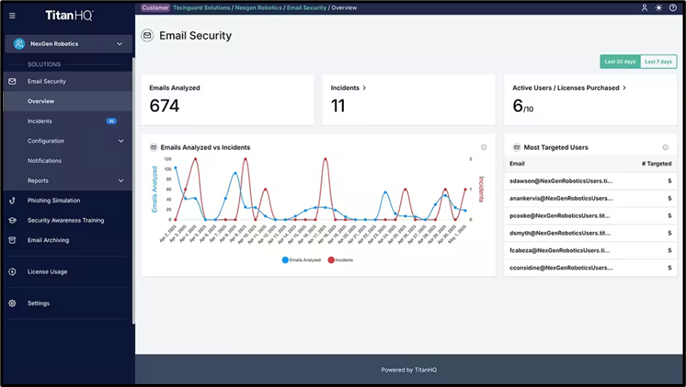
Task: Switch to Last 7 days range
Action: coord(658,62)
